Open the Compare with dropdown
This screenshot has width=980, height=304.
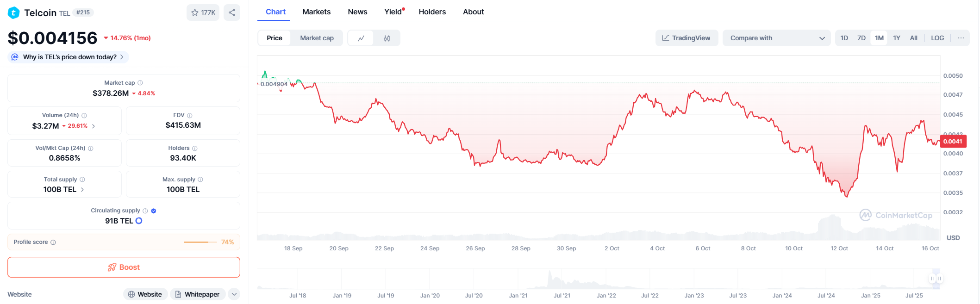point(777,38)
